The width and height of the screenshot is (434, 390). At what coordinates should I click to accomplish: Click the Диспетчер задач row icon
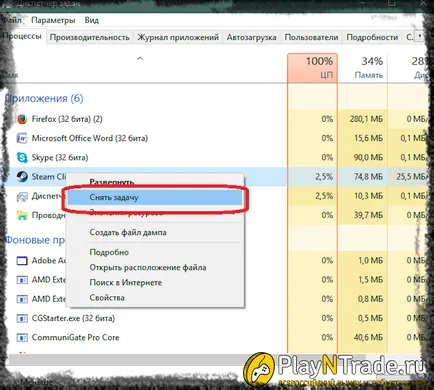pyautogui.click(x=22, y=196)
